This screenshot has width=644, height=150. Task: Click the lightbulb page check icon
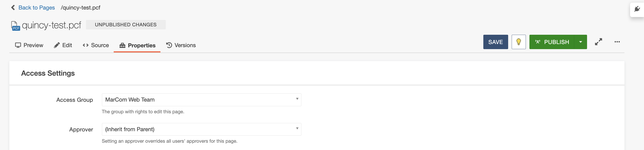[x=519, y=42]
